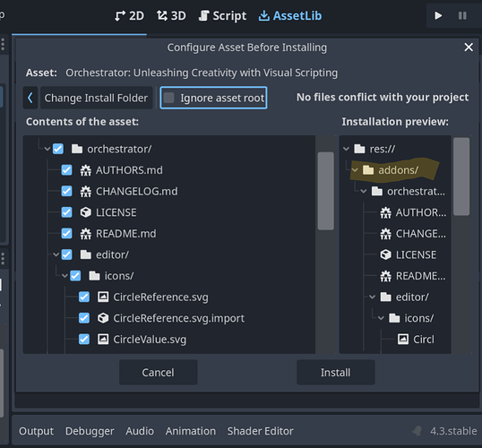
Task: Click the back arrow beside Change Install Folder
Action: 30,98
